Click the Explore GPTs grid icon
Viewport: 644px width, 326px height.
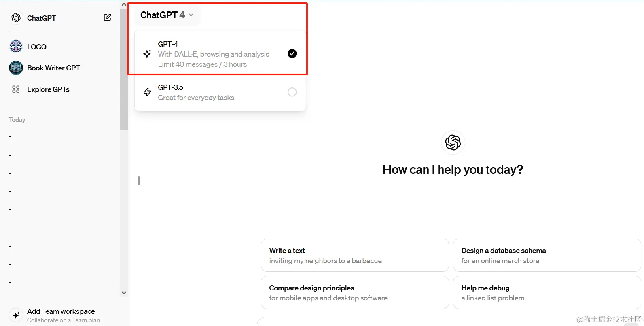tap(16, 89)
